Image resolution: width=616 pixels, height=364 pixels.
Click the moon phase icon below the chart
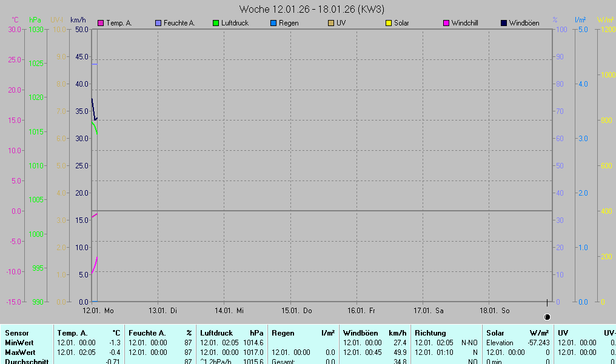[547, 317]
